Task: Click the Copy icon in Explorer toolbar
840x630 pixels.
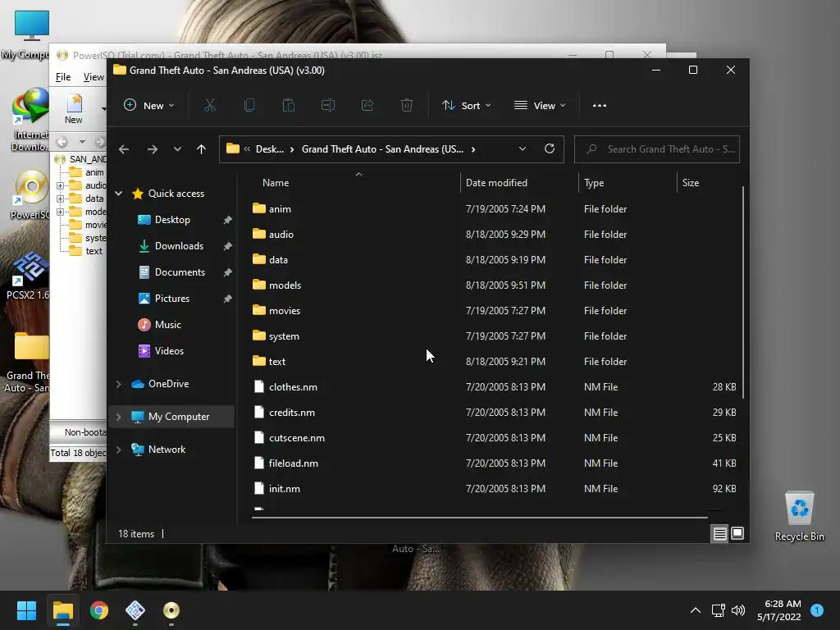Action: click(249, 106)
